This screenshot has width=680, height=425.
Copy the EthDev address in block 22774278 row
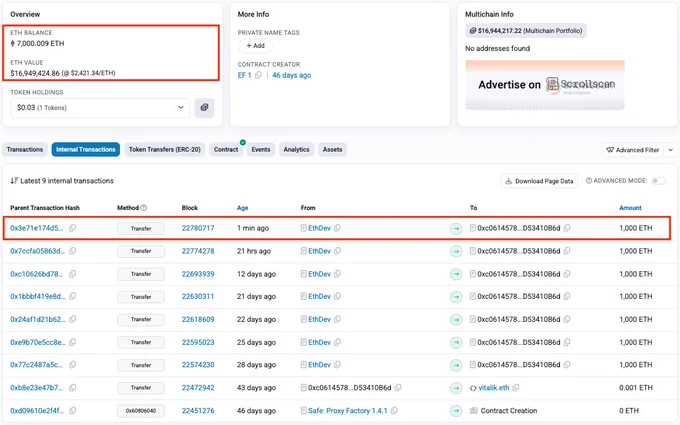tap(337, 251)
